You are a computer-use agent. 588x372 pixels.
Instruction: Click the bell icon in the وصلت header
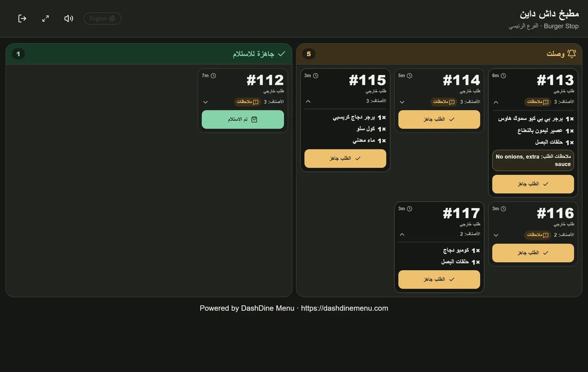click(571, 54)
